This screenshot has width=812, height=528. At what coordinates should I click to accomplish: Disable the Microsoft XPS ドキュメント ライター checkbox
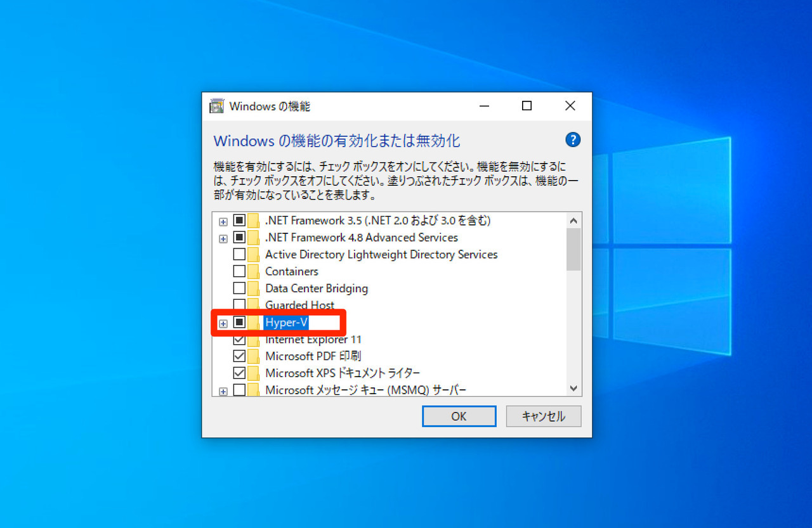click(x=239, y=373)
